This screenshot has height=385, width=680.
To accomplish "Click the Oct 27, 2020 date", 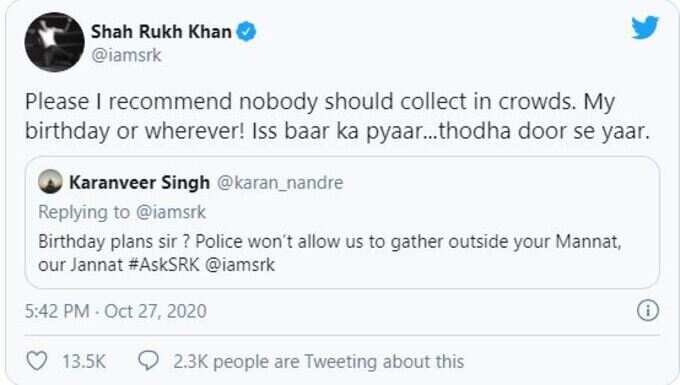I will click(x=155, y=311).
